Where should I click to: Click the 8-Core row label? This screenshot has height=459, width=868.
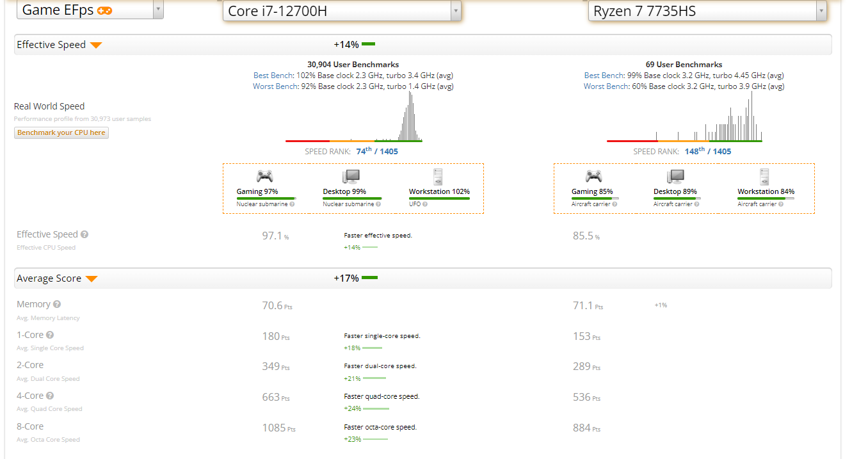[30, 426]
